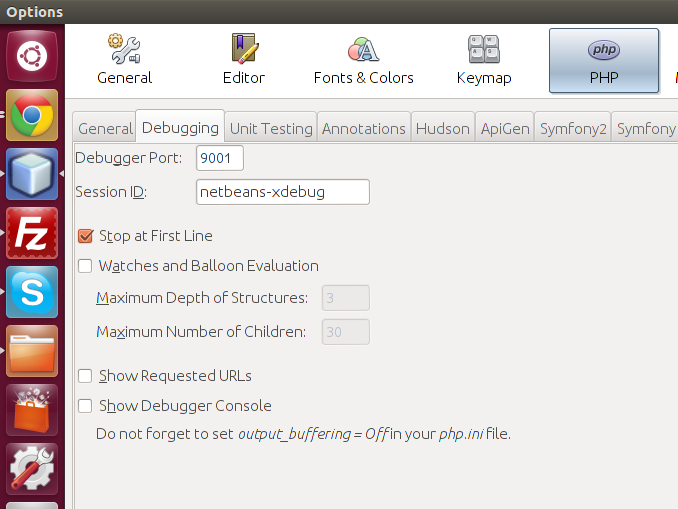Open FileZilla from the launcher
The height and width of the screenshot is (509, 678).
[32, 233]
